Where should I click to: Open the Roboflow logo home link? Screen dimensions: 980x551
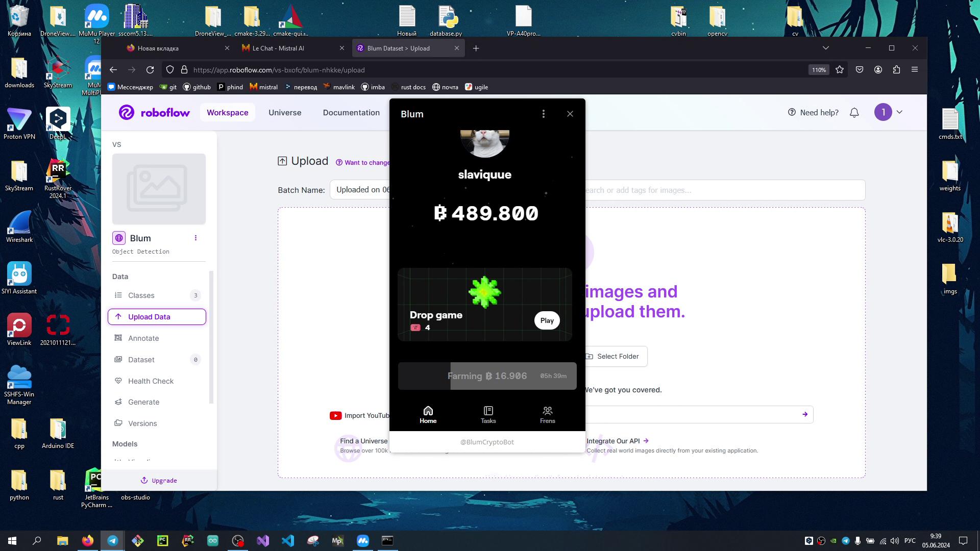tap(154, 112)
